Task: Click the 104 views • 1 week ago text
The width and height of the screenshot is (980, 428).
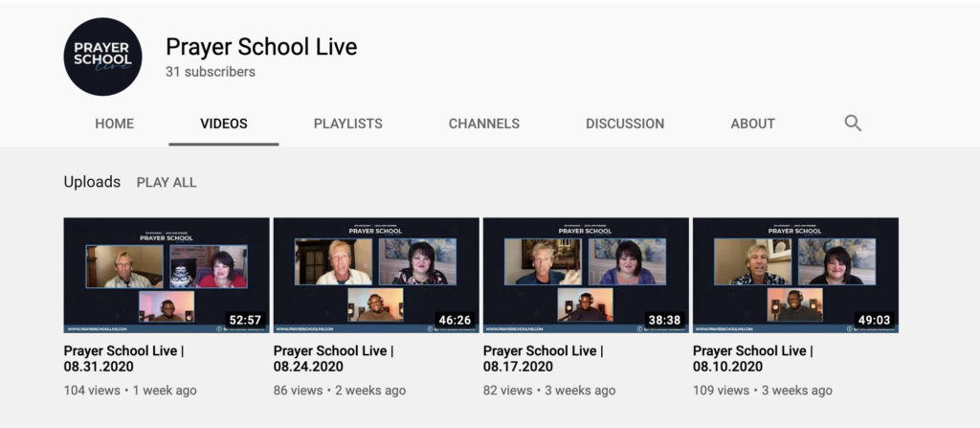Action: coord(130,391)
